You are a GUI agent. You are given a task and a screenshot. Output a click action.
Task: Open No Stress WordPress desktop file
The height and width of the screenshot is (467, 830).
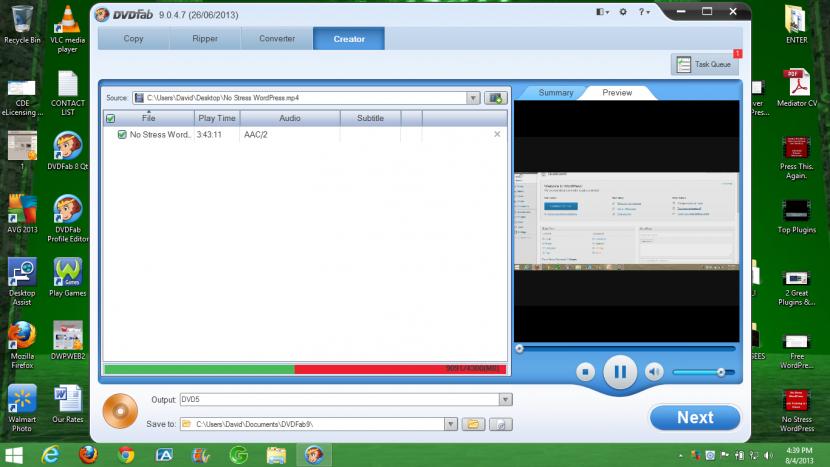796,411
